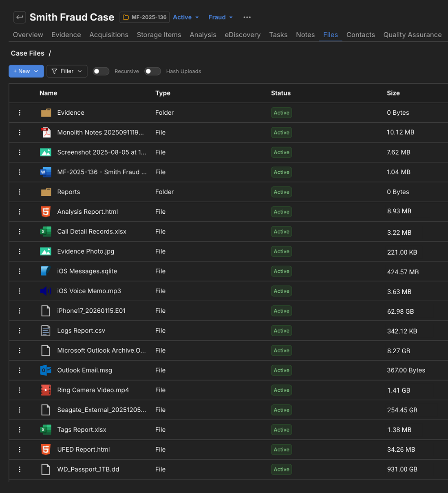
Task: Switch to the Evidence tab
Action: pos(66,35)
